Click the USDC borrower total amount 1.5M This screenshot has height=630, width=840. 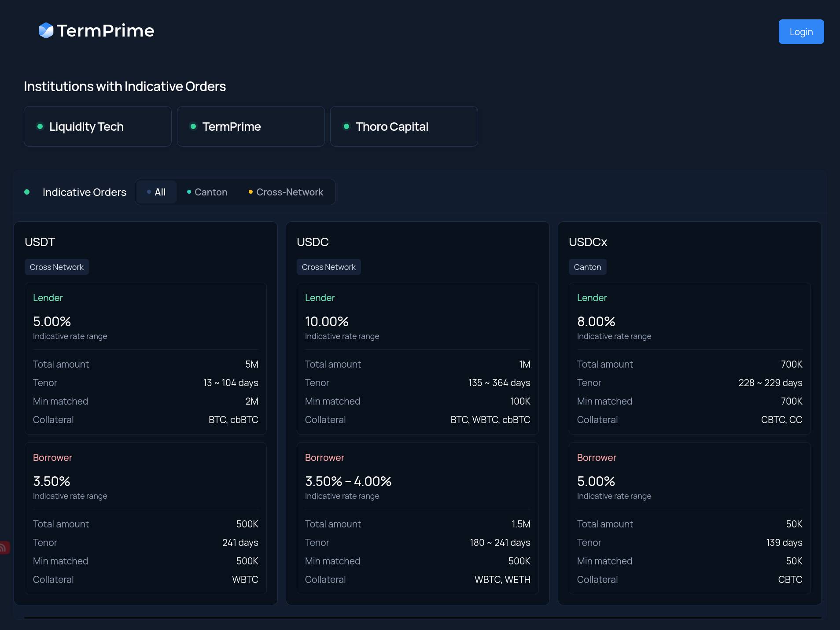(x=521, y=524)
